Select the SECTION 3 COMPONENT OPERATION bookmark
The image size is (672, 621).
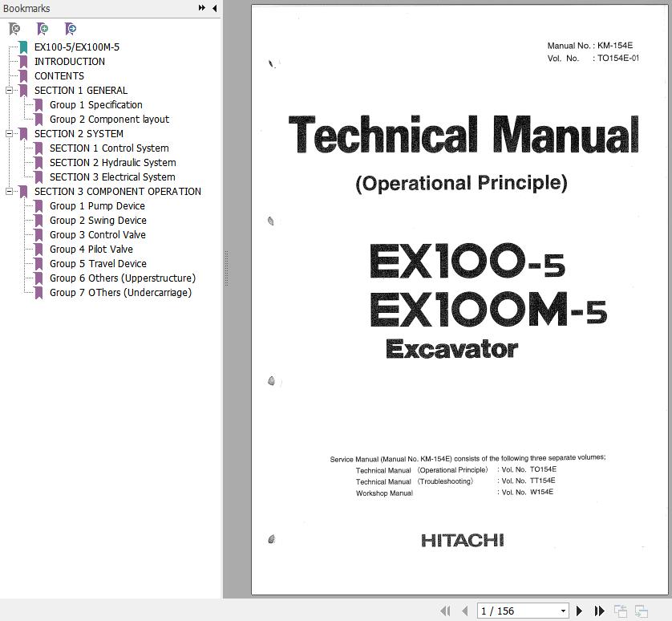118,192
